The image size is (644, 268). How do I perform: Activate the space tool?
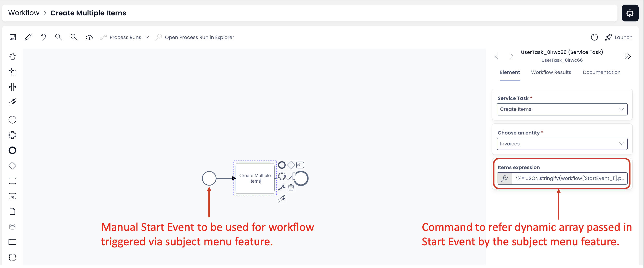[x=13, y=87]
